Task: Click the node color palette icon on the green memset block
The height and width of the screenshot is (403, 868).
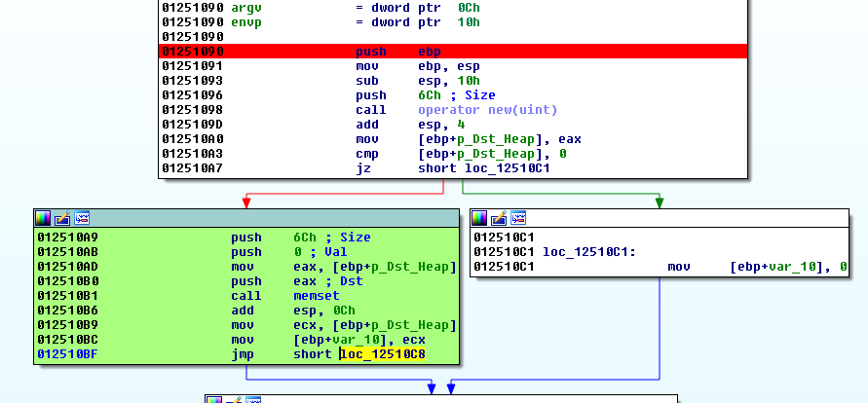Action: (x=43, y=218)
